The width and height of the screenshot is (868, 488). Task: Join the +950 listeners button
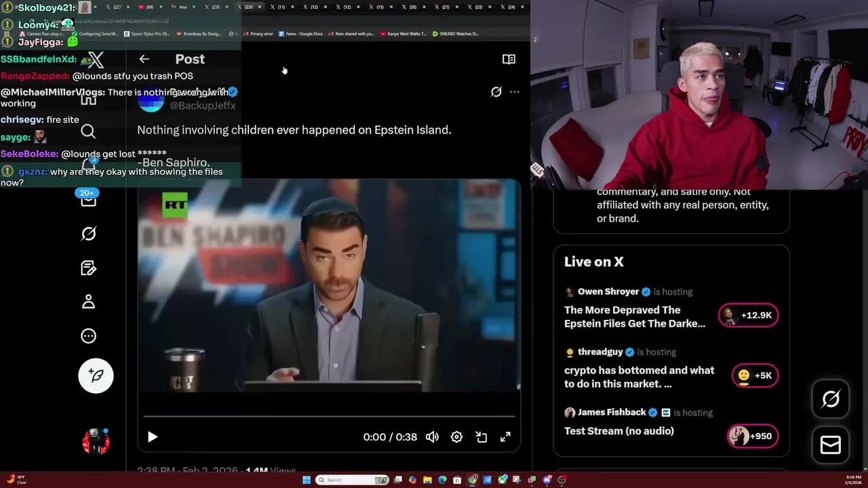752,436
